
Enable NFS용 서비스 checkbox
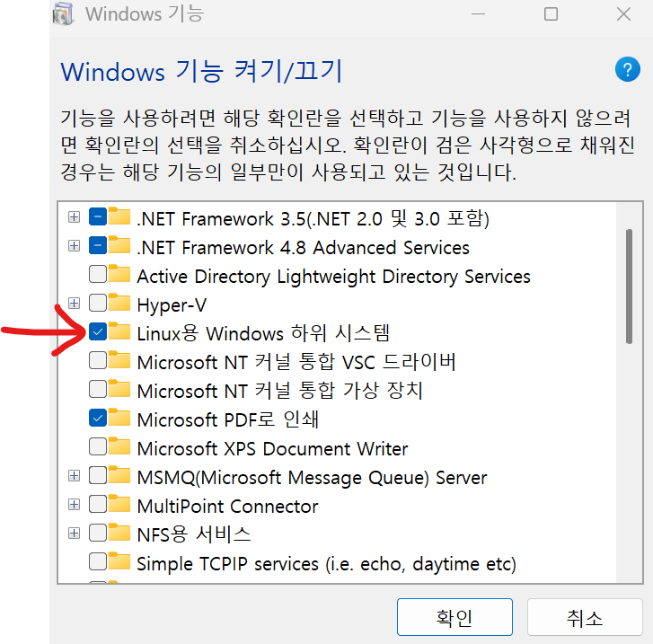(98, 533)
